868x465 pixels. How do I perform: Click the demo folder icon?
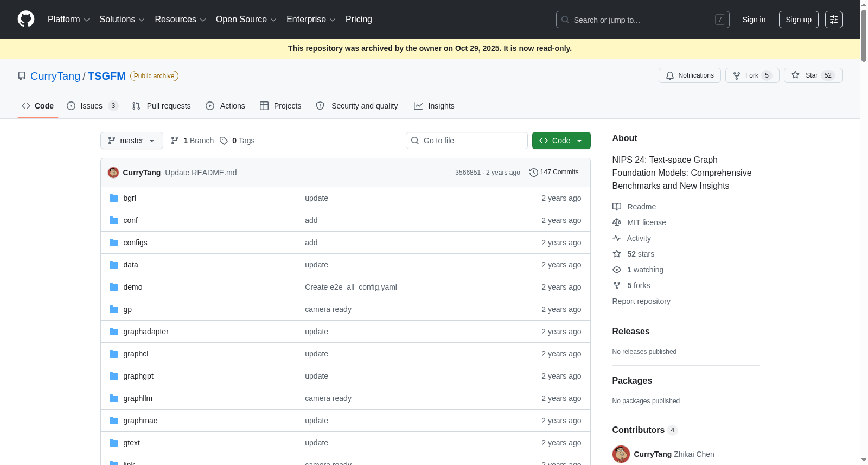(x=114, y=287)
